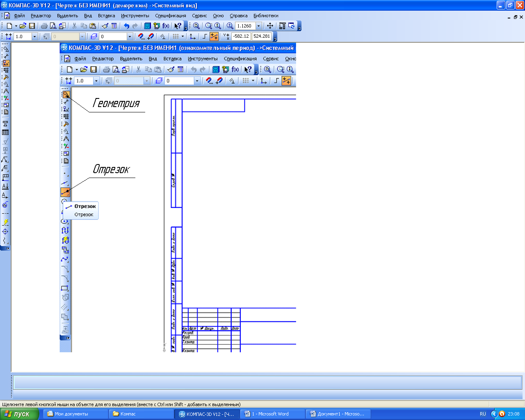Viewport: 525px width, 420px height.
Task: Click the Refresh image icon on the View toolbar
Action: 292,26
